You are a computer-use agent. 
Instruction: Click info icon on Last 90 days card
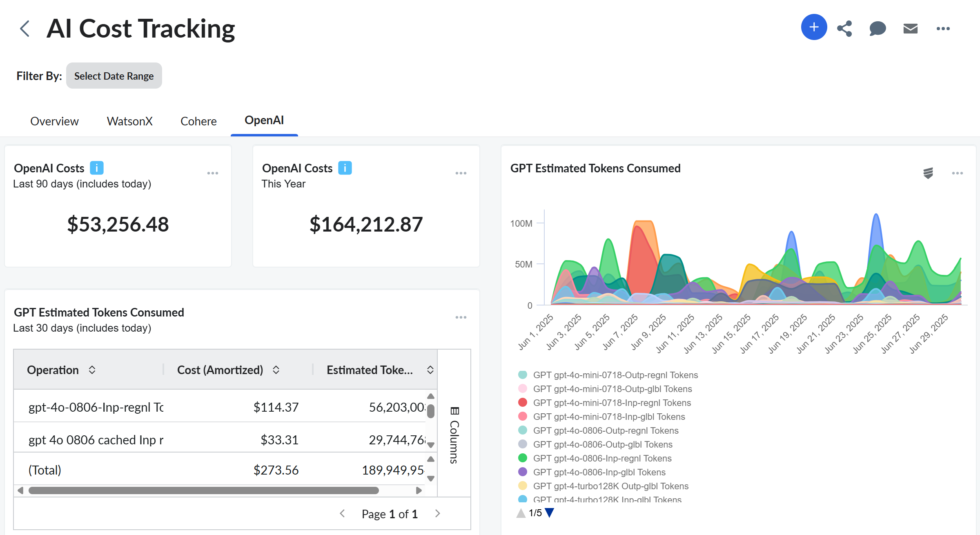[96, 168]
